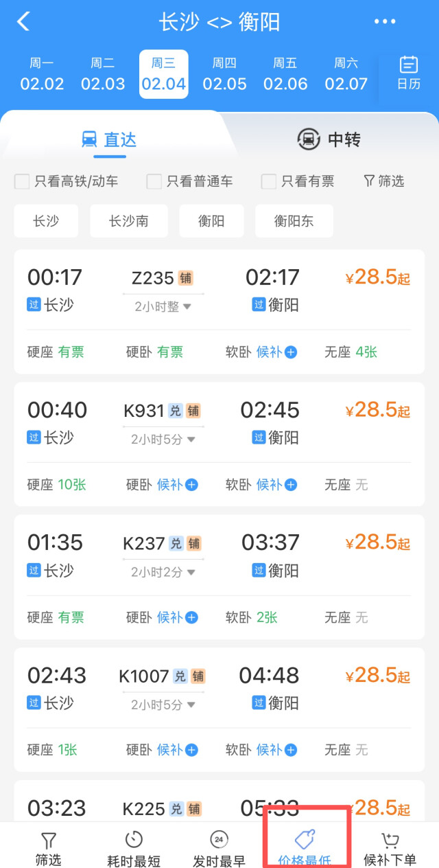Check 只看高铁/动车 checkbox
The height and width of the screenshot is (868, 439).
click(x=23, y=181)
